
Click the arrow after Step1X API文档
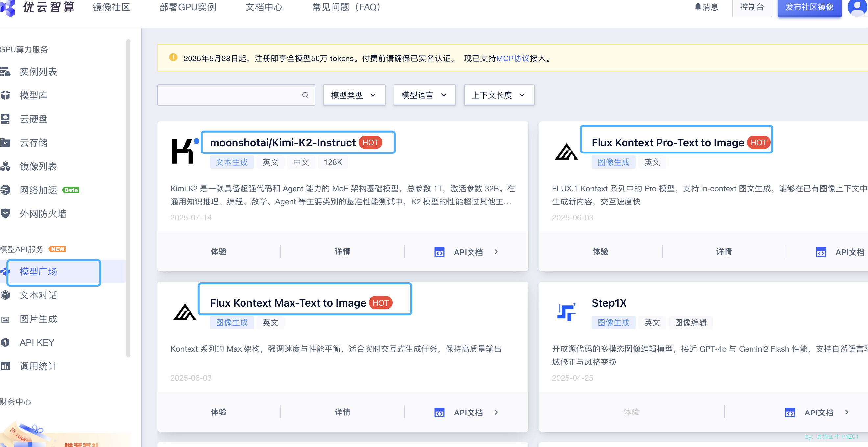pyautogui.click(x=847, y=413)
